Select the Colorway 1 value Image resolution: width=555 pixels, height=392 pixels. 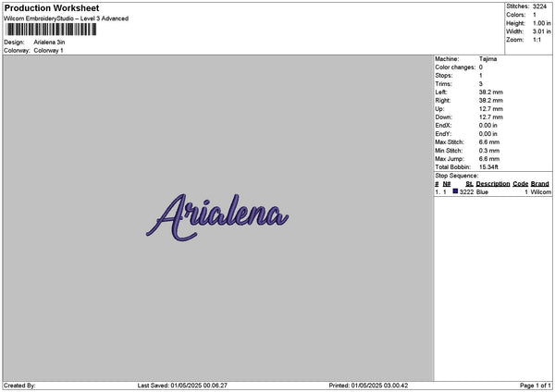point(48,51)
